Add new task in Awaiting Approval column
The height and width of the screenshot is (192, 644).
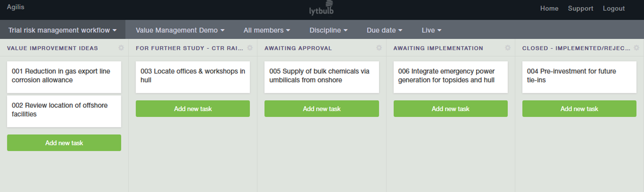322,109
